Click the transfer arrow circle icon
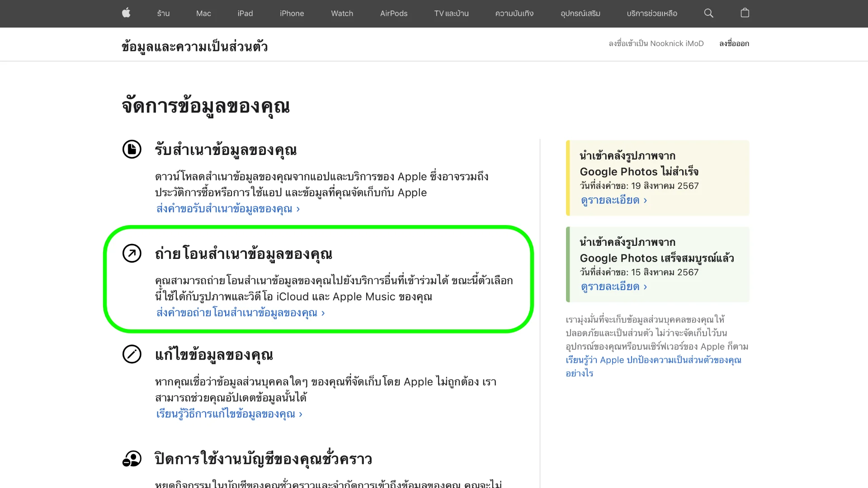The width and height of the screenshot is (868, 488). pos(132,253)
